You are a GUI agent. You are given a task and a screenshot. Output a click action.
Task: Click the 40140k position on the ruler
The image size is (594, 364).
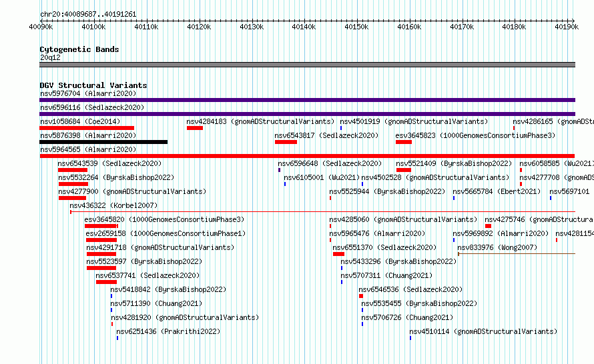[x=304, y=27]
